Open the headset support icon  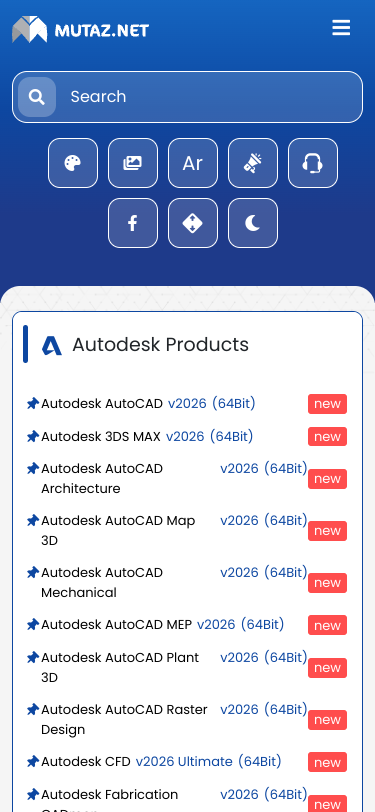tap(313, 163)
